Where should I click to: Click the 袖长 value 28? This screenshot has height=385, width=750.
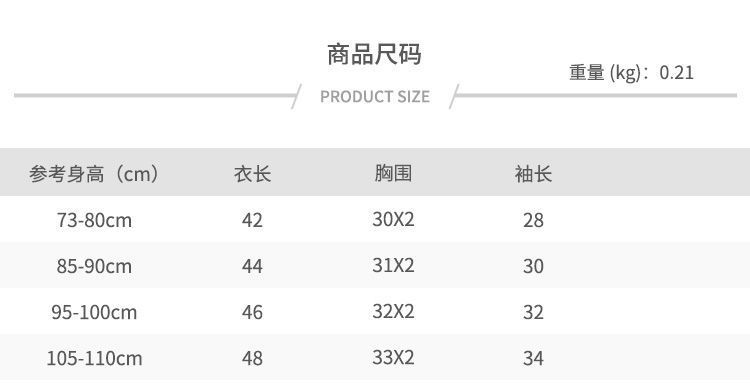[x=533, y=220]
